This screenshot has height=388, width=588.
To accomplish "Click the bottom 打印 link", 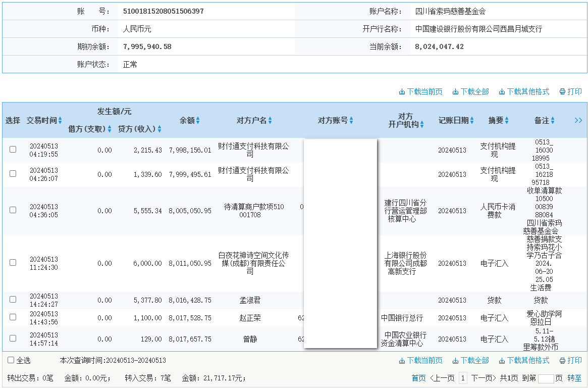I will pyautogui.click(x=574, y=361).
